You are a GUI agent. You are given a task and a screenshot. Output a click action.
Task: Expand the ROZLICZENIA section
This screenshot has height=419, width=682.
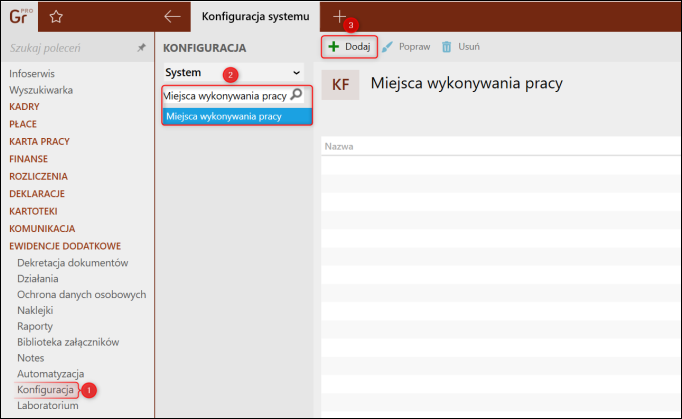click(39, 176)
